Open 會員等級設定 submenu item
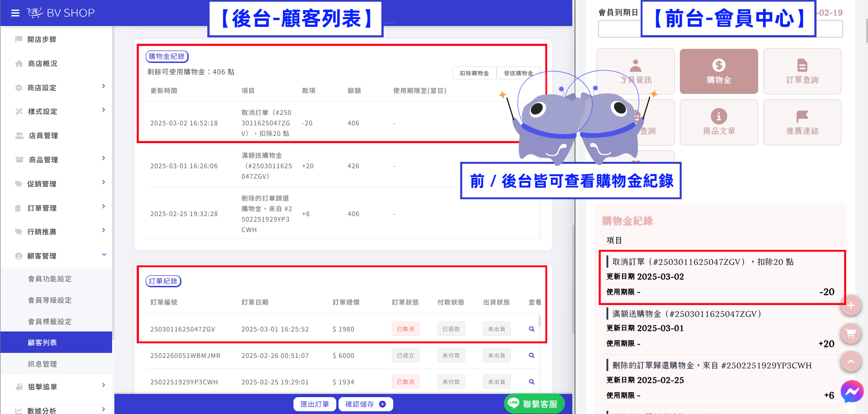The width and height of the screenshot is (868, 414). point(56,300)
